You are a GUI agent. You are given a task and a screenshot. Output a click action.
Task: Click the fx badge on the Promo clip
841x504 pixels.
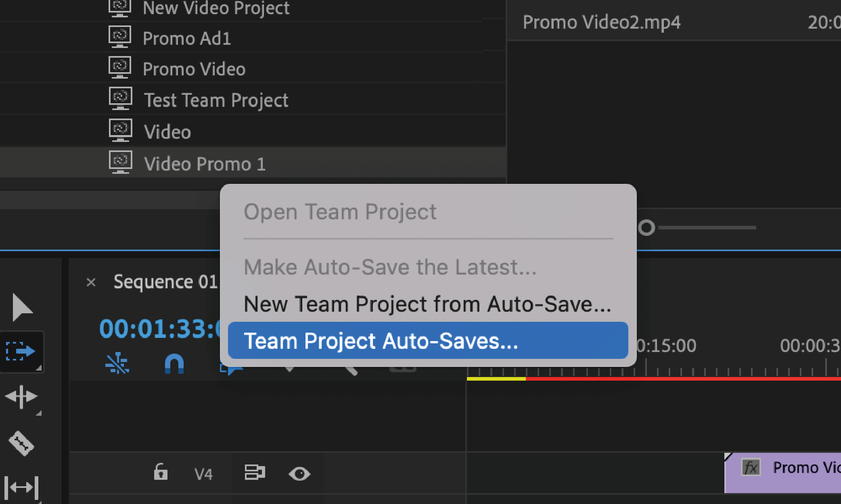[751, 468]
